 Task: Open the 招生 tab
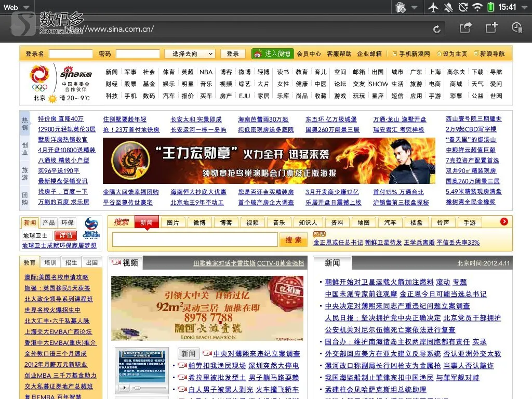coord(71,262)
